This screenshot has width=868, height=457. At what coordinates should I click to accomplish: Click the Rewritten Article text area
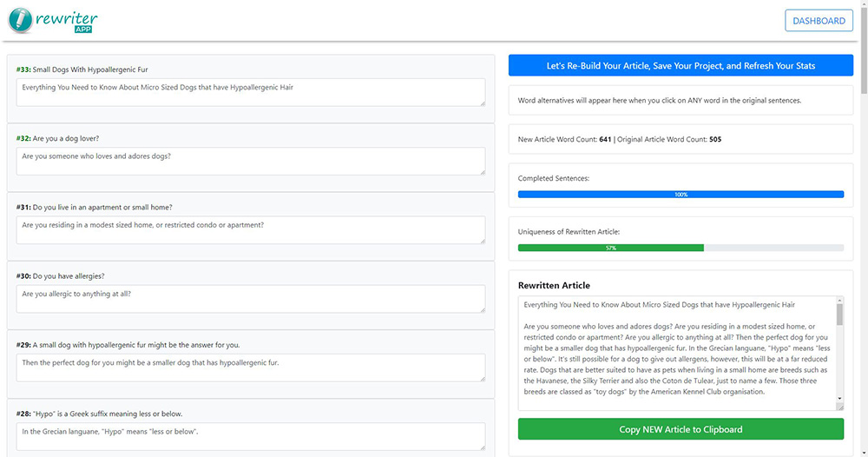[677, 353]
